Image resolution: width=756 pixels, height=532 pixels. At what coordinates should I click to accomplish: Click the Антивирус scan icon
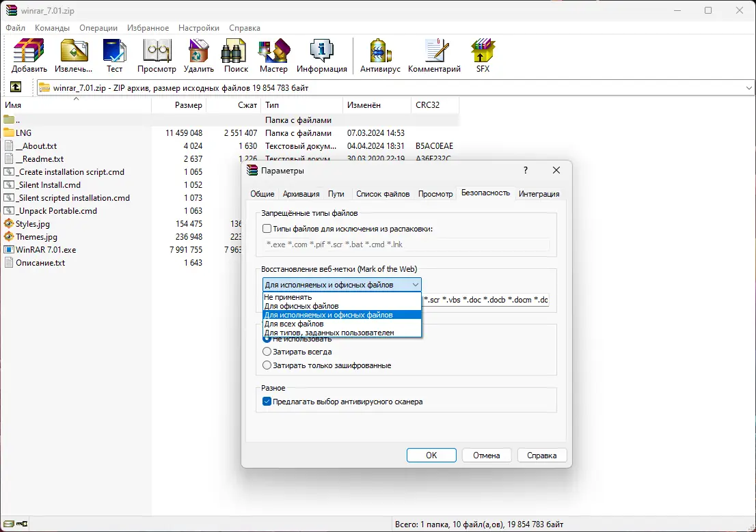click(379, 55)
